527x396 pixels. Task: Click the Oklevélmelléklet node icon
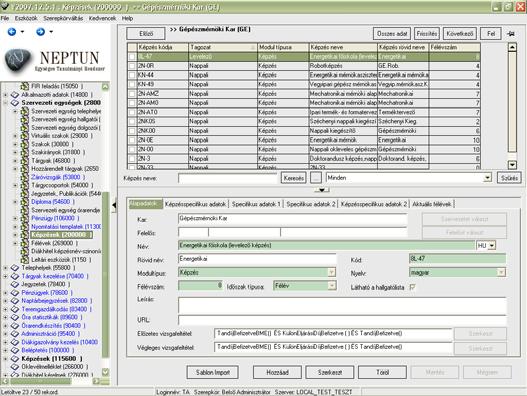click(x=14, y=367)
